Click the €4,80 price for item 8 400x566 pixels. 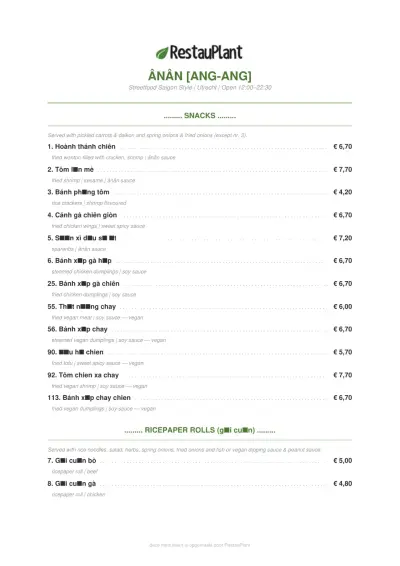click(343, 483)
